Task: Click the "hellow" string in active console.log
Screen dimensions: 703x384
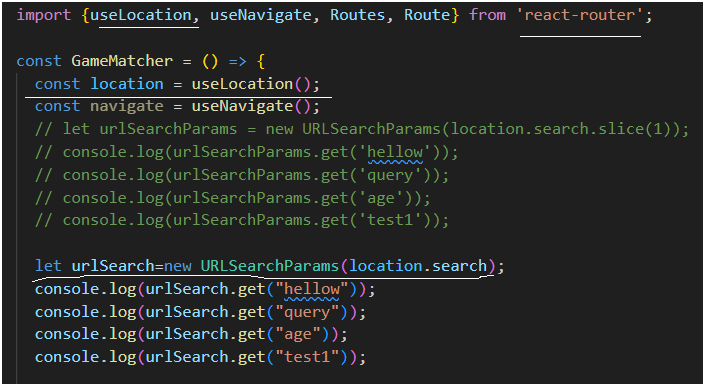Action: (x=312, y=289)
